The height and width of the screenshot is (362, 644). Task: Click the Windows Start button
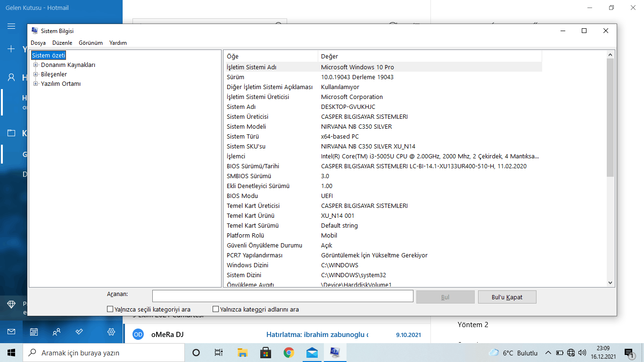tap(11, 353)
